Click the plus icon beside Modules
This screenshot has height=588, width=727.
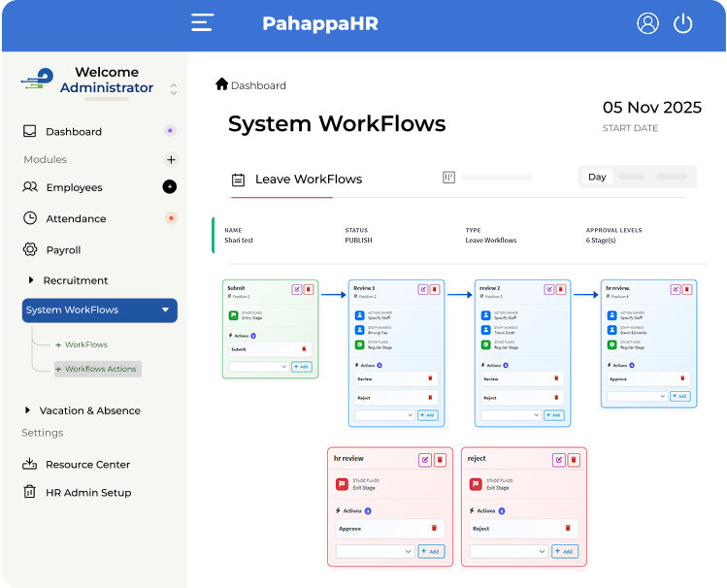point(171,160)
